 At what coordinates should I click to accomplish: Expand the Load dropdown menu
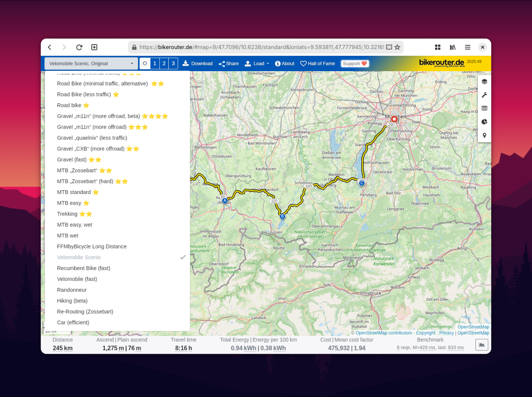coord(257,64)
